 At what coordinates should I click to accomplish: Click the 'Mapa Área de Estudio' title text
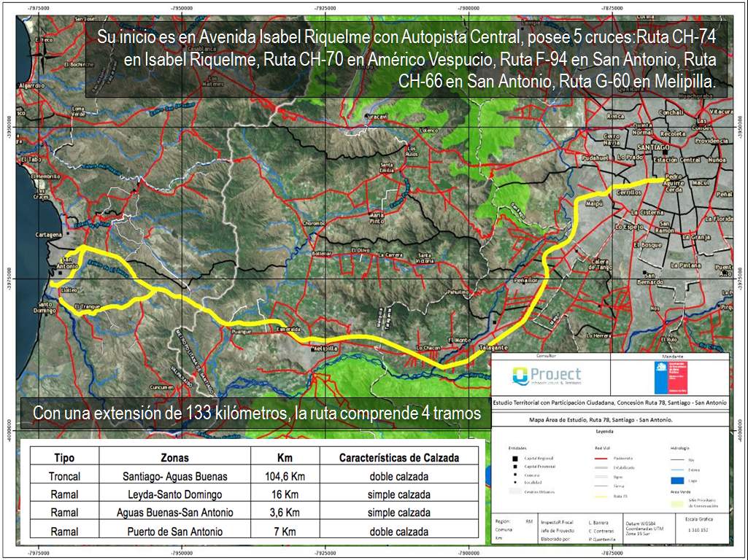pos(610,420)
